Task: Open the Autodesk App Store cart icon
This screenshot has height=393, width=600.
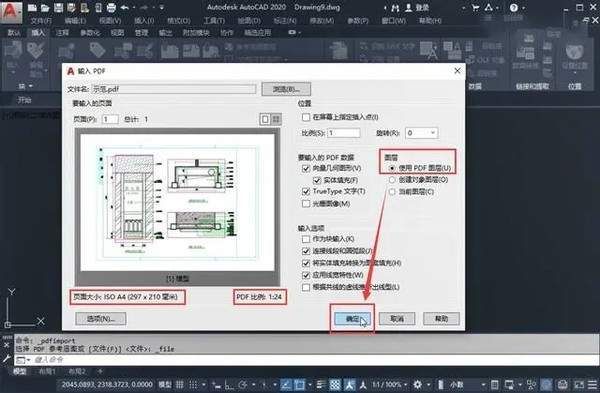Action: coord(476,8)
